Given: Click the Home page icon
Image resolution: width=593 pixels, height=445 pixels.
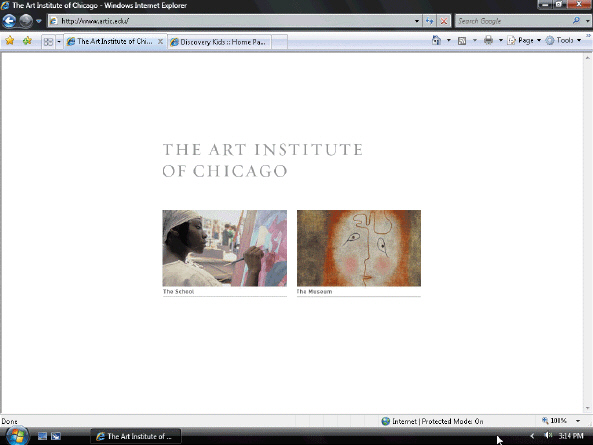Looking at the screenshot, I should (436, 40).
